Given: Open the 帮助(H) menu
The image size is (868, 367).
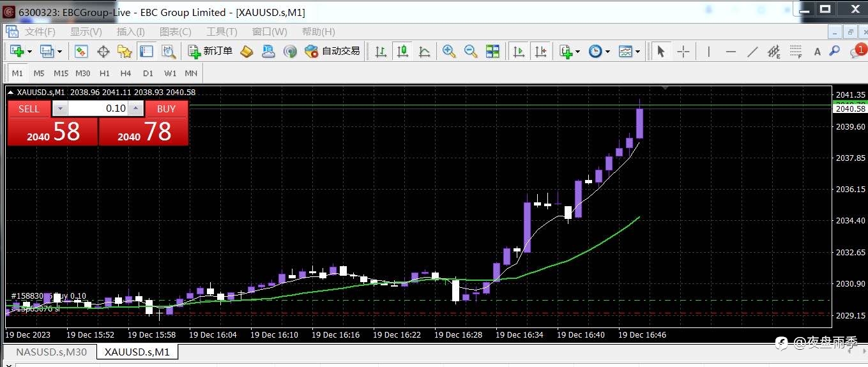Looking at the screenshot, I should pos(318,31).
